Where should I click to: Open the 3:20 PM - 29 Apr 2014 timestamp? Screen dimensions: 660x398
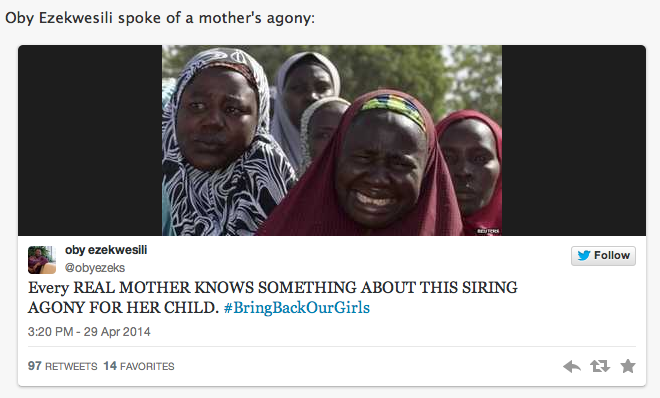pyautogui.click(x=89, y=332)
